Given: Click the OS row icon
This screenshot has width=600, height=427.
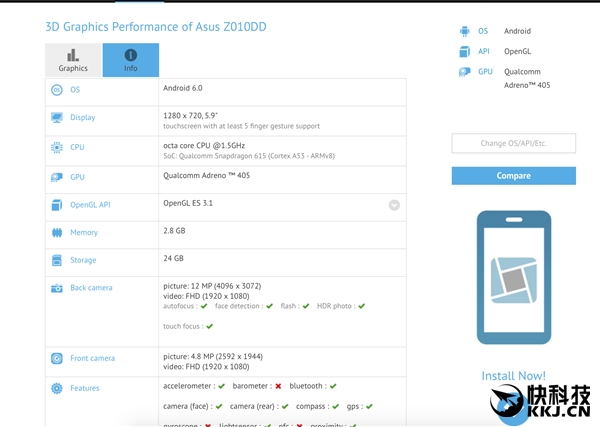Looking at the screenshot, I should 57,90.
